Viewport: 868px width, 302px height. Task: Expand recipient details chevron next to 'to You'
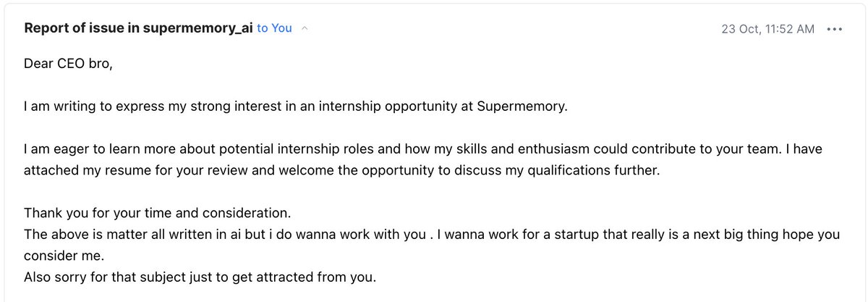tap(305, 29)
